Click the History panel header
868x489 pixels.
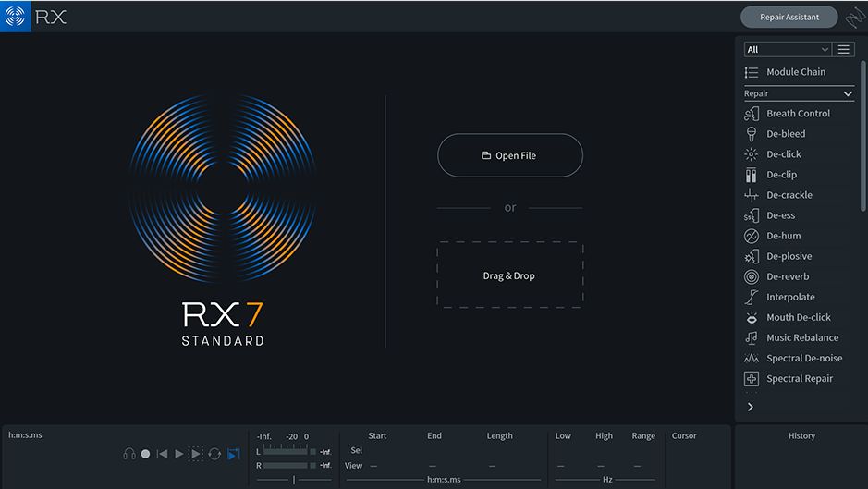coord(801,435)
